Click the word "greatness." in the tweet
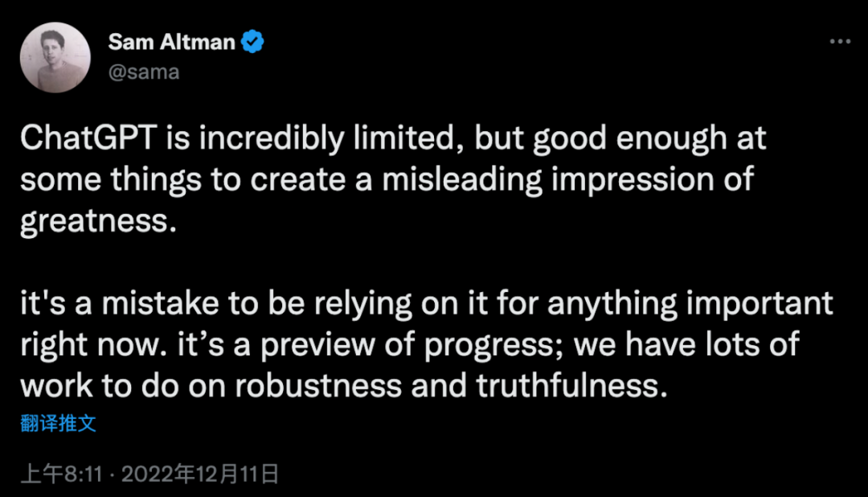This screenshot has height=497, width=868. coord(97,220)
